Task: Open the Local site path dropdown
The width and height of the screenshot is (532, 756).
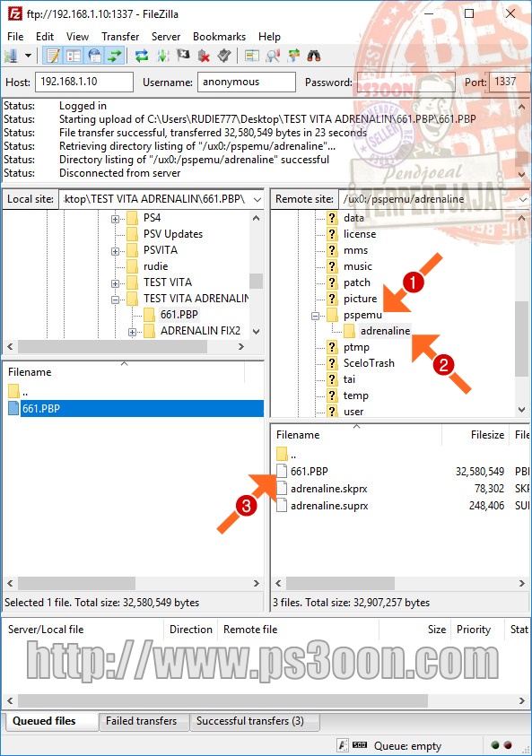Action: [257, 199]
